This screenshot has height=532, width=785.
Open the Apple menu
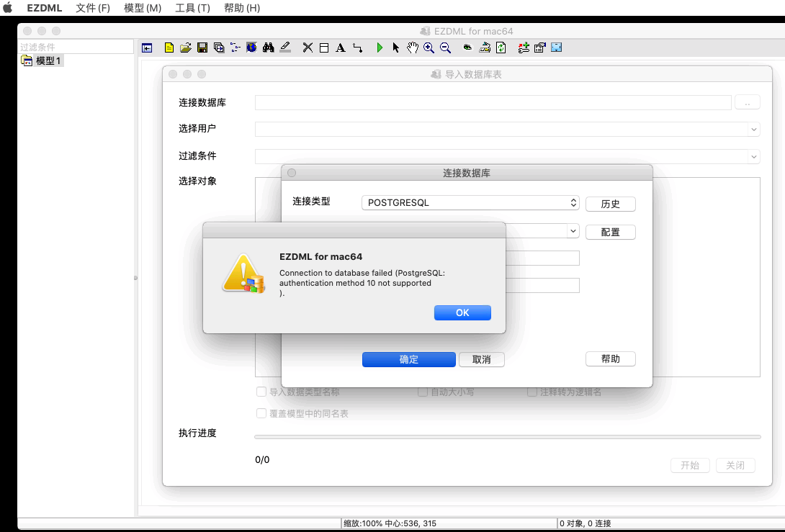[x=8, y=7]
